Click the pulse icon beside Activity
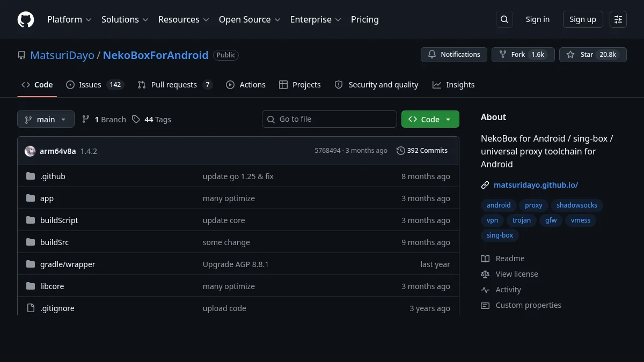Viewport: 644px width, 362px height. (485, 290)
